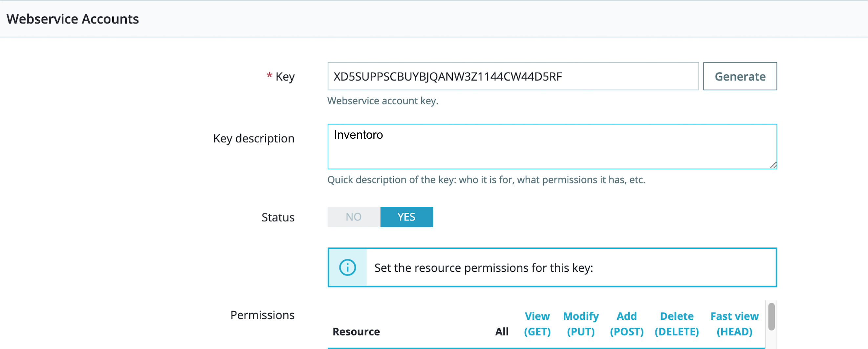Click the info icon in permissions notice
868x349 pixels.
coord(347,268)
